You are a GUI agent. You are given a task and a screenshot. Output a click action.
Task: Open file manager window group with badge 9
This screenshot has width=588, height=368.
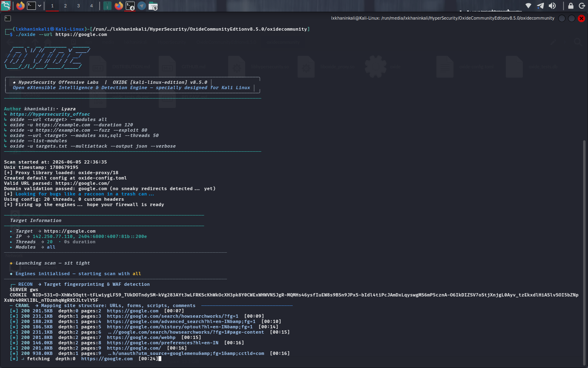click(153, 6)
